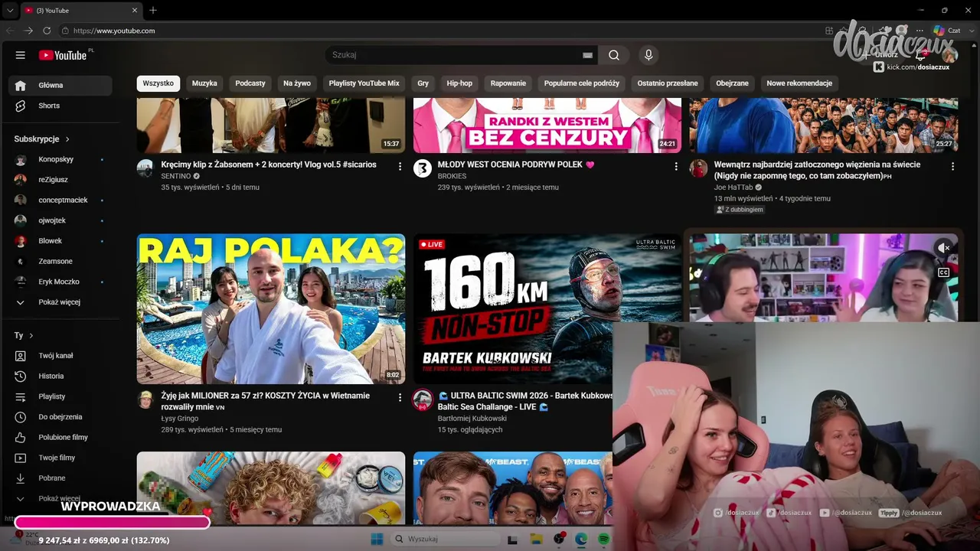The image size is (980, 551).
Task: Open the YouTube guide hamburger menu
Action: (x=21, y=55)
